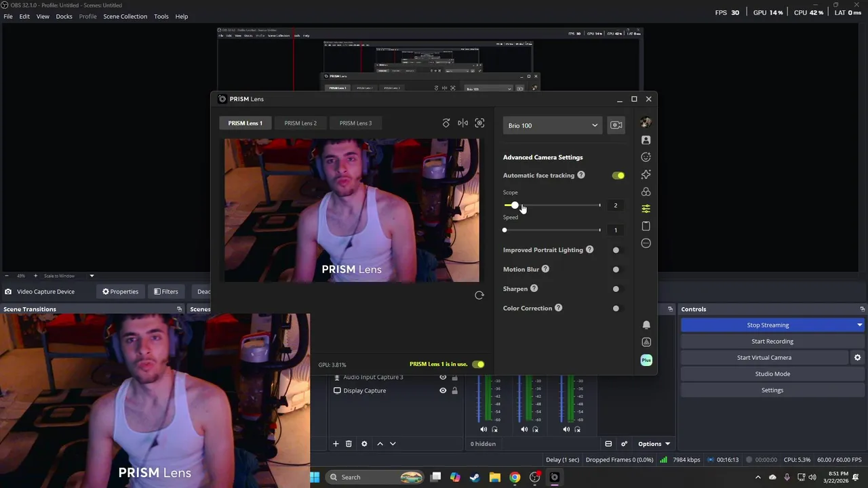Image resolution: width=868 pixels, height=488 pixels.
Task: Enable Color Correction toggle
Action: (616, 308)
